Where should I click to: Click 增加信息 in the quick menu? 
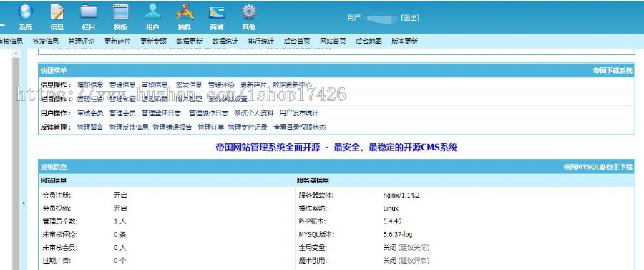(90, 85)
